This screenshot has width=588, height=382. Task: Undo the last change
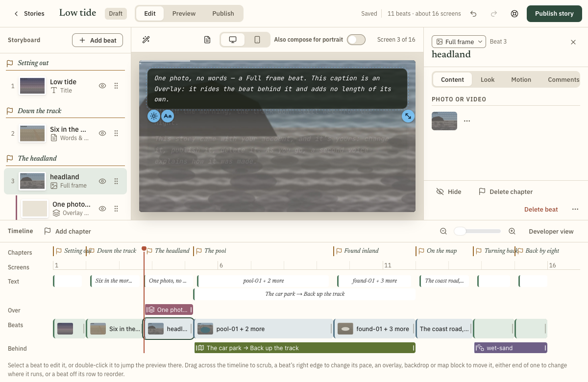[x=473, y=14]
